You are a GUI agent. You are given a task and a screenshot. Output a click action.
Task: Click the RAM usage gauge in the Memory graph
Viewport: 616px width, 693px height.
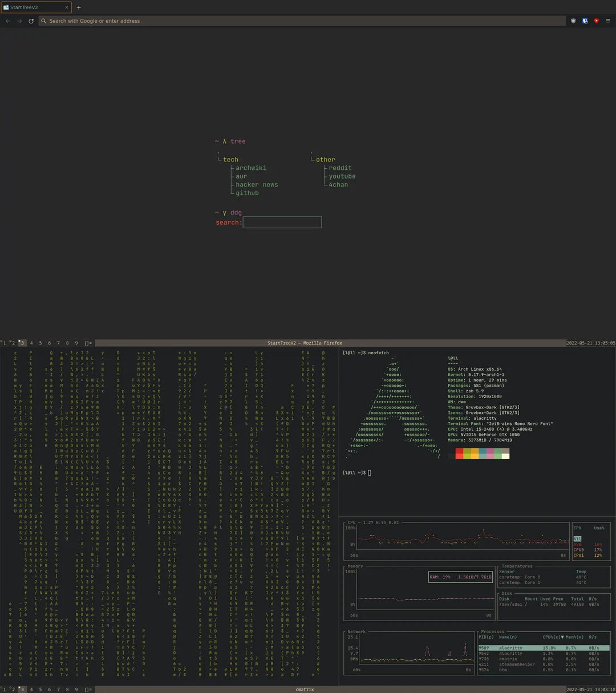click(460, 577)
